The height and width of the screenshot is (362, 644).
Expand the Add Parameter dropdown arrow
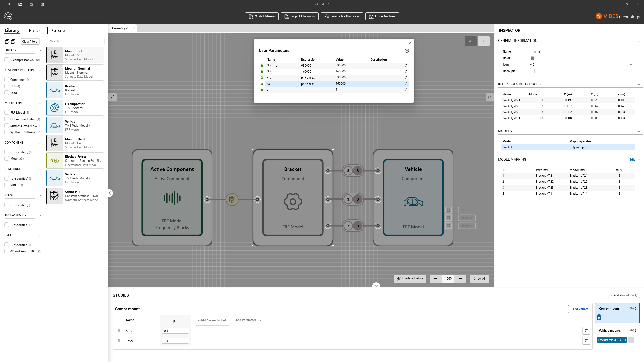[x=261, y=320]
